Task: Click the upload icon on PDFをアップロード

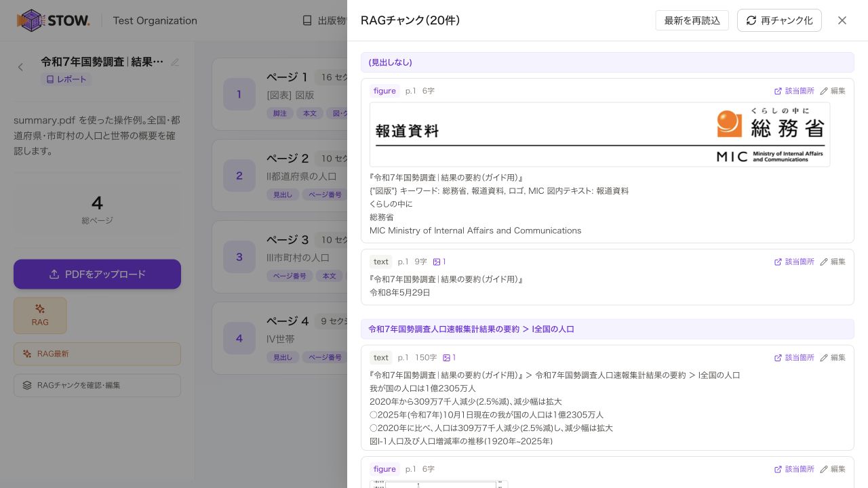Action: (x=54, y=274)
